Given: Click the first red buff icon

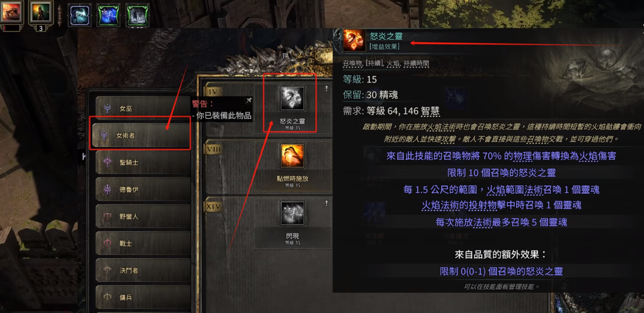Looking at the screenshot, I should click(x=11, y=12).
